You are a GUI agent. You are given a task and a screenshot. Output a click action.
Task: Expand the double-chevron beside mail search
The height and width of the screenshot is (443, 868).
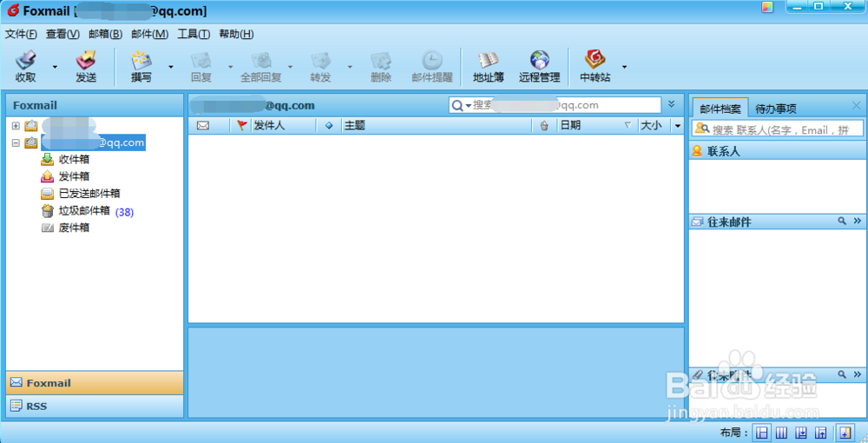point(672,104)
